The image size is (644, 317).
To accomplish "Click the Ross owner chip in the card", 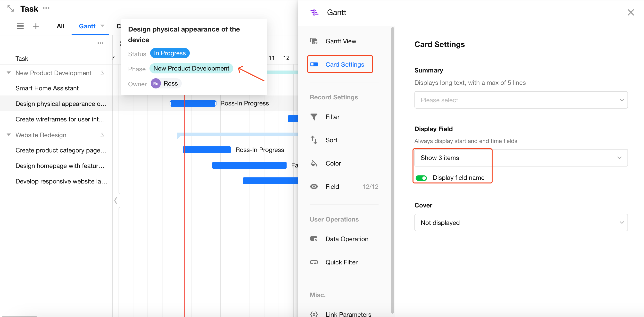I will click(166, 84).
